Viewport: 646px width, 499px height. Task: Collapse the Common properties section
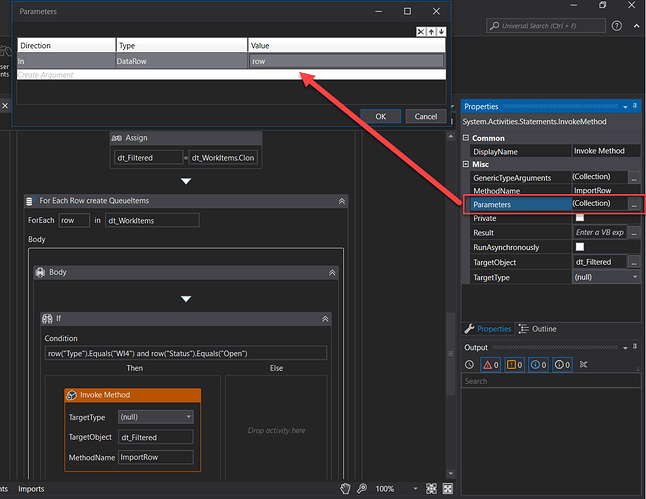coord(466,138)
